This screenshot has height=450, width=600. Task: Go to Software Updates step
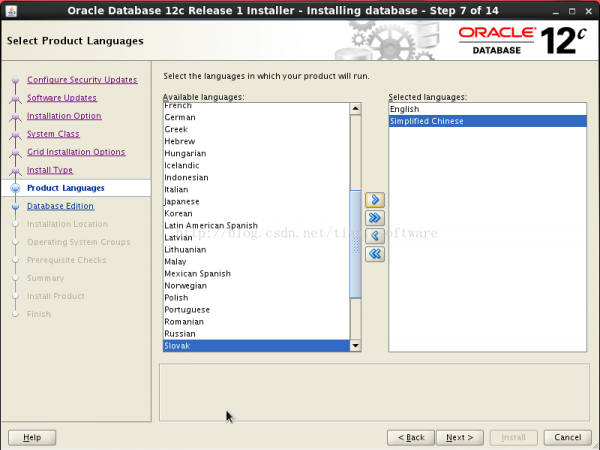point(62,98)
